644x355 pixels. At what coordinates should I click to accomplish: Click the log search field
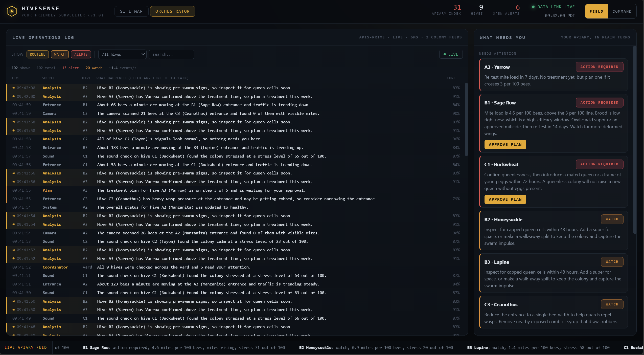[x=172, y=54]
